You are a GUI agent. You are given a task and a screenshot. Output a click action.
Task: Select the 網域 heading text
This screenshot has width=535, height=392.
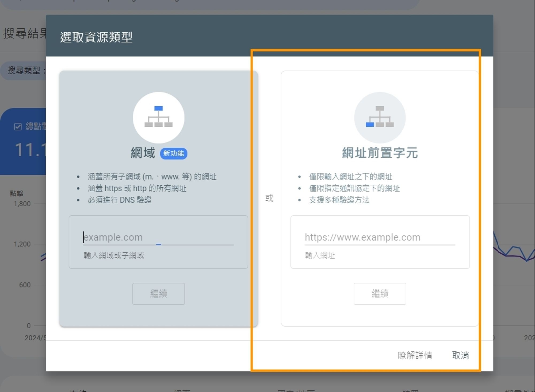click(143, 153)
